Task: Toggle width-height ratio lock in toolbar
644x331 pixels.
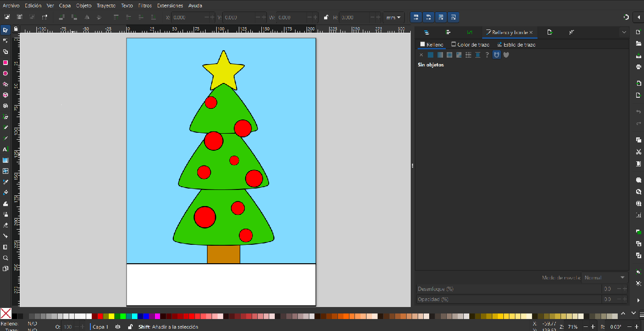Action: [326, 18]
